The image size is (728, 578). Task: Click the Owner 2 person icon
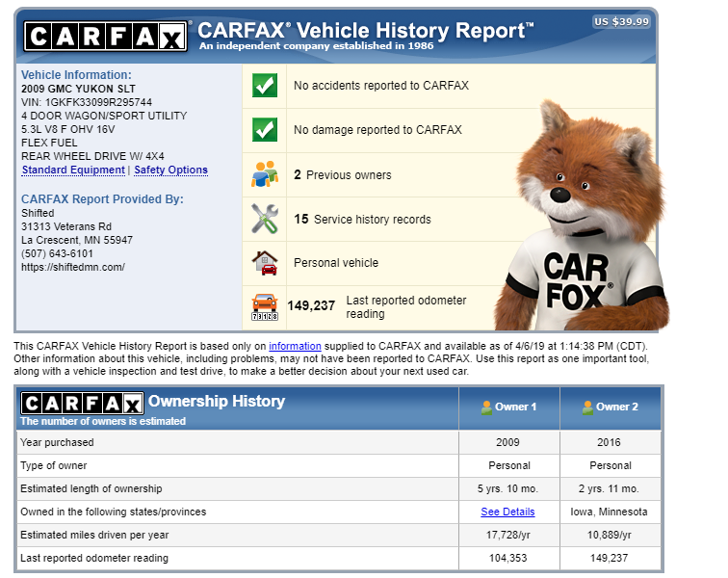point(587,407)
